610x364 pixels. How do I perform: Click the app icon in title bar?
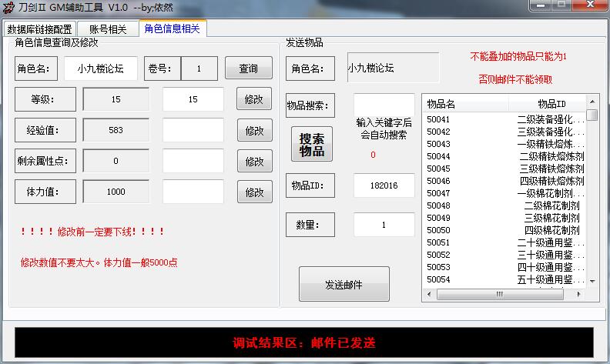coord(8,8)
